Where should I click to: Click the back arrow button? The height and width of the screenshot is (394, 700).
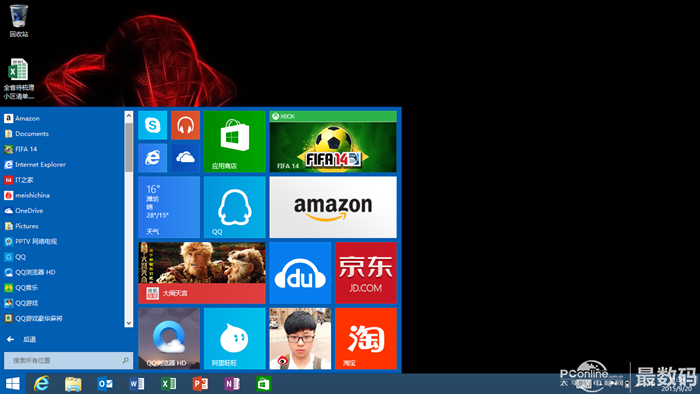coord(11,340)
